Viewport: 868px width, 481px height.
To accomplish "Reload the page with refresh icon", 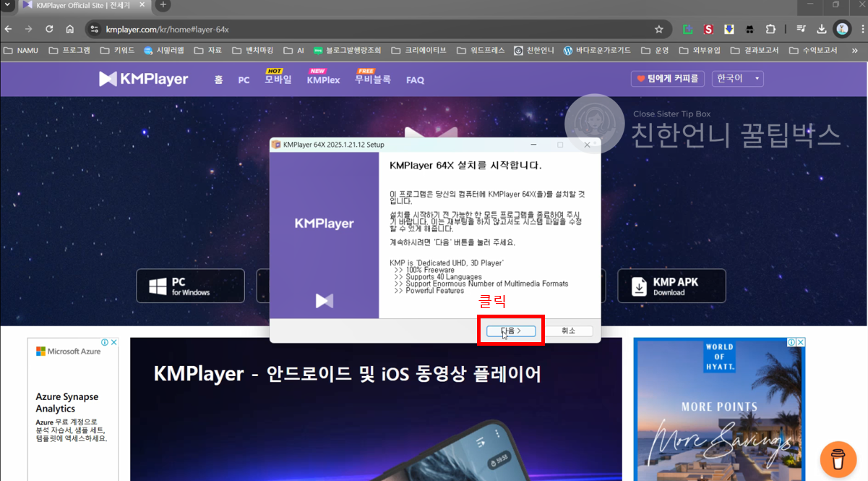I will [x=49, y=29].
